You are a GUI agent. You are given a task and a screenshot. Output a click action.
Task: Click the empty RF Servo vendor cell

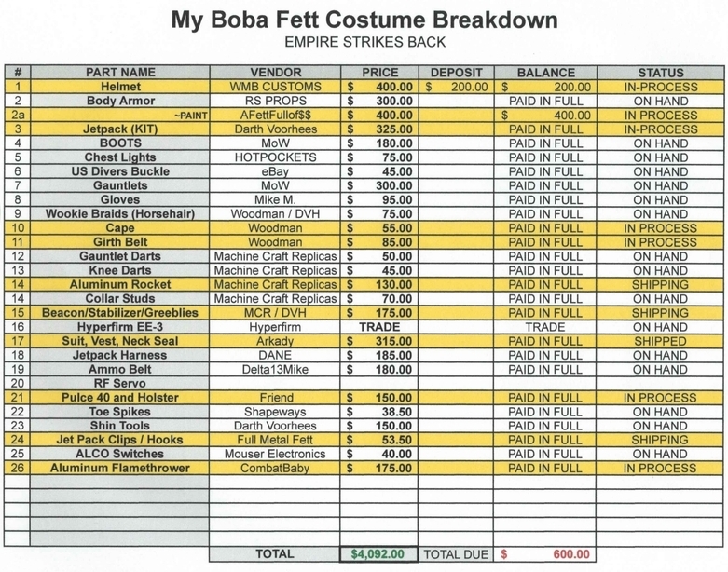pos(276,383)
